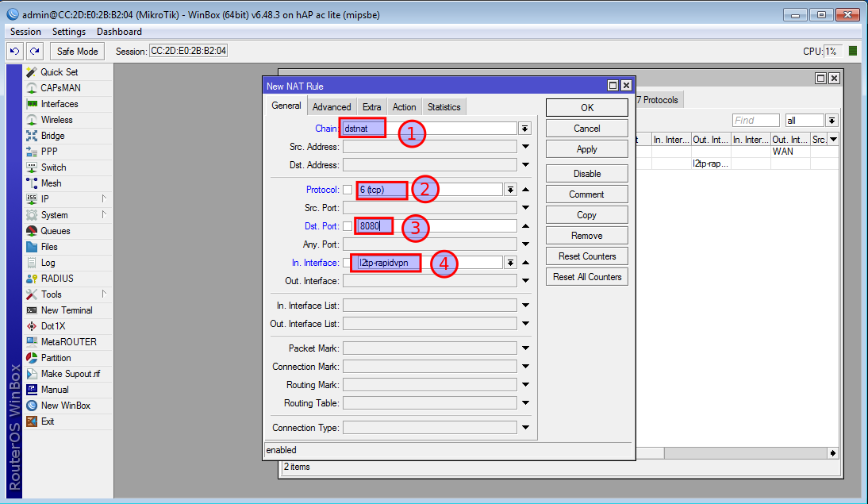Viewport: 868px width, 504px height.
Task: Toggle the Protocol invert checkbox
Action: [x=347, y=190]
